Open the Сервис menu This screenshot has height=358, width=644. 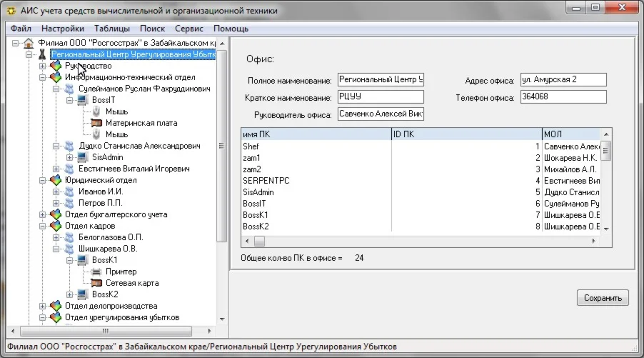pyautogui.click(x=188, y=29)
